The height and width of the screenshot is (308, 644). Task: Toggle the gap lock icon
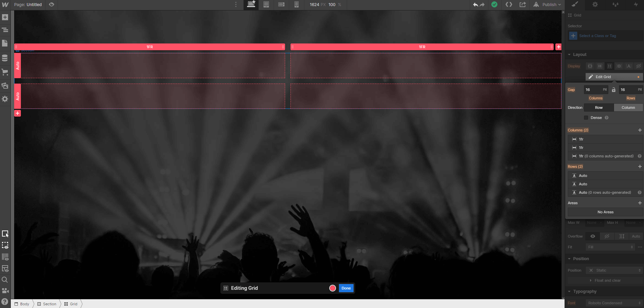[614, 90]
